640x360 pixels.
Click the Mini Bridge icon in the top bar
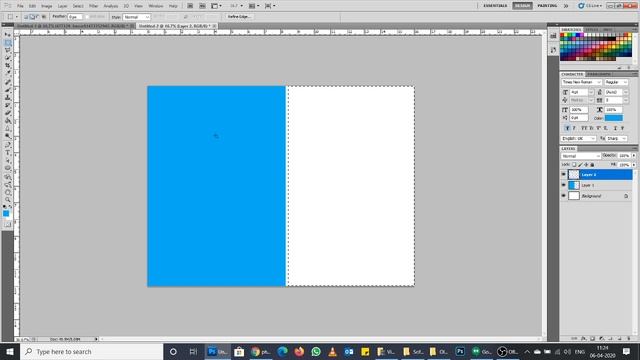click(202, 6)
